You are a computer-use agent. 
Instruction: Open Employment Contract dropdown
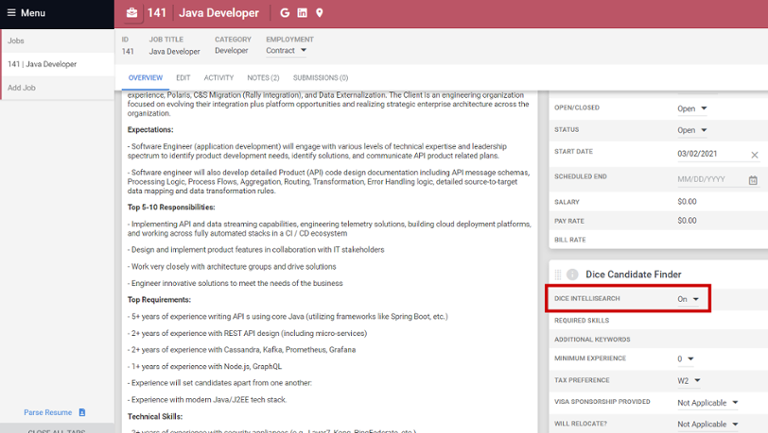point(286,50)
